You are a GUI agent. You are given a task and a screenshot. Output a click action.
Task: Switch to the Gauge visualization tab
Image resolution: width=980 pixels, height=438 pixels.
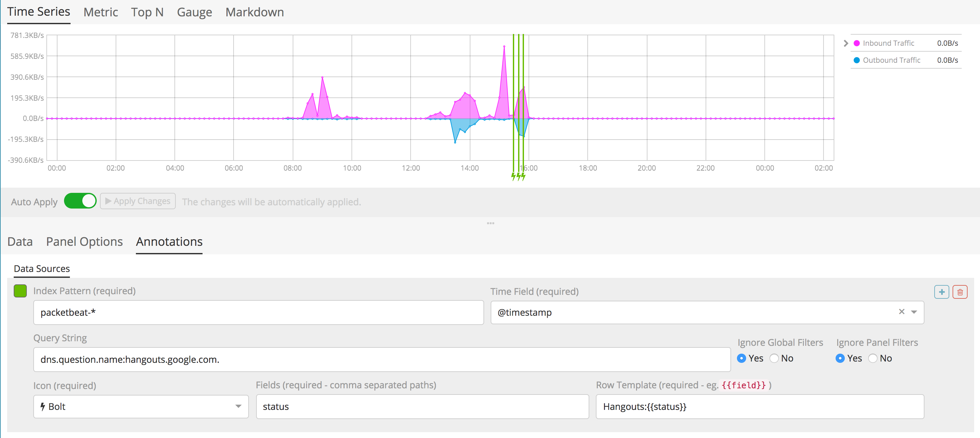coord(194,12)
